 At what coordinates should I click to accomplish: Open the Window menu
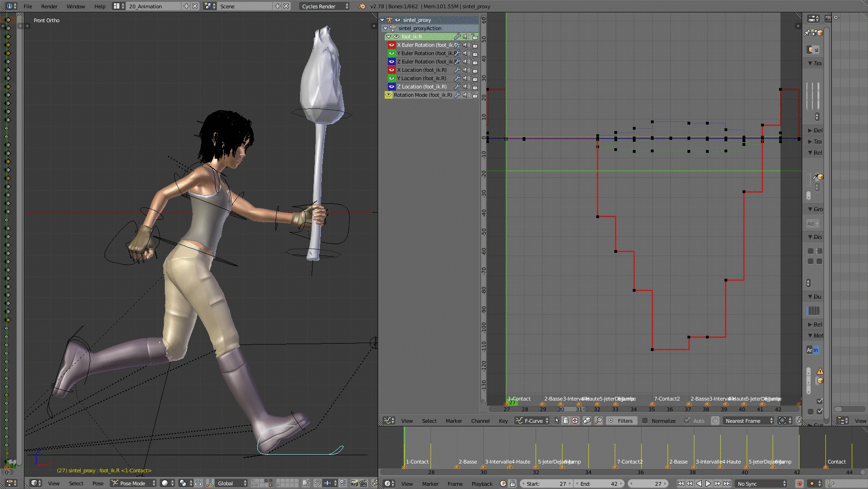click(75, 6)
